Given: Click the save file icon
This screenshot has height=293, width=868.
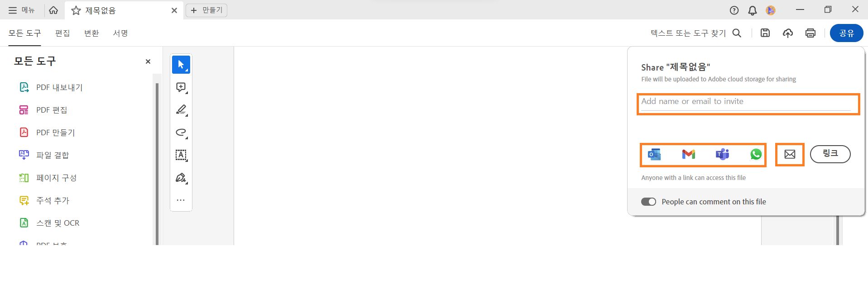Looking at the screenshot, I should tap(765, 33).
